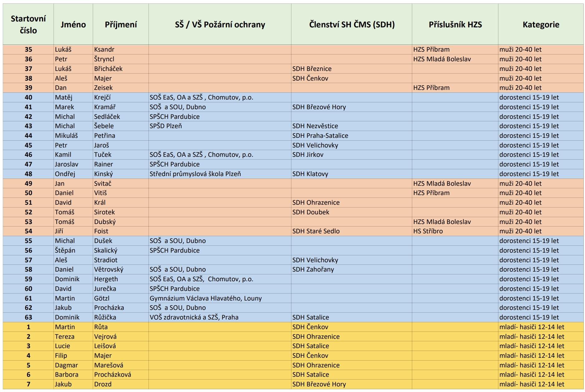Screen dimensions: 585x392
Task: Select the VOŠ zdravotnická a SZŠ, Praha cell
Action: click(x=220, y=317)
